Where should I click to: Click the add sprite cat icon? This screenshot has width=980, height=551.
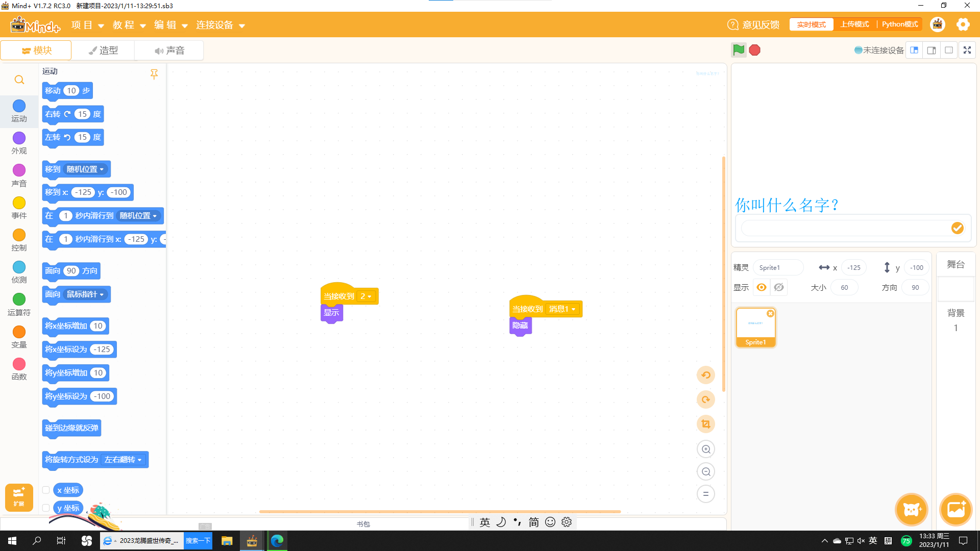pos(912,509)
